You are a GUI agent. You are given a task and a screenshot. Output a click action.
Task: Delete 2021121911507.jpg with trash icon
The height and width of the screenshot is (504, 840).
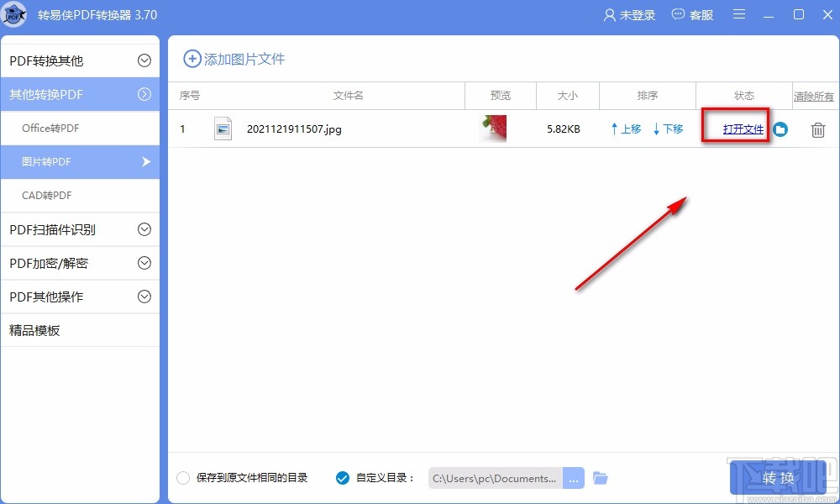click(816, 129)
